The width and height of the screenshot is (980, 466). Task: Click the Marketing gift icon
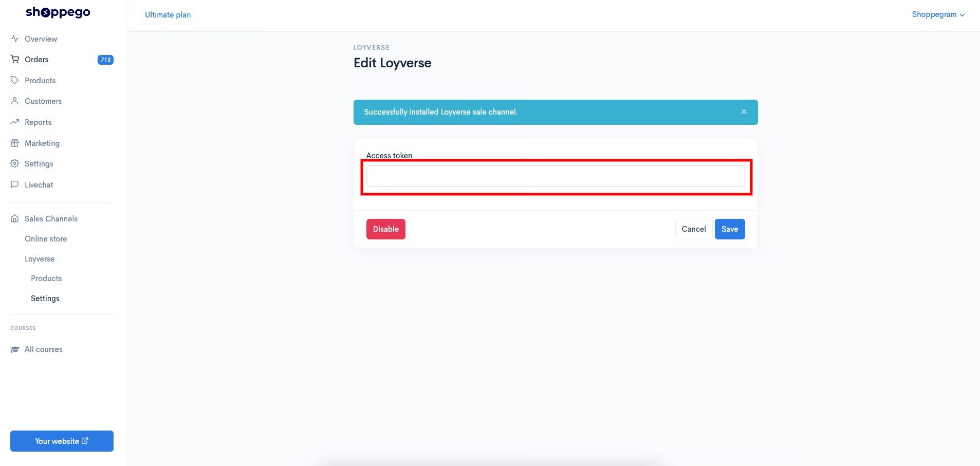pos(14,143)
